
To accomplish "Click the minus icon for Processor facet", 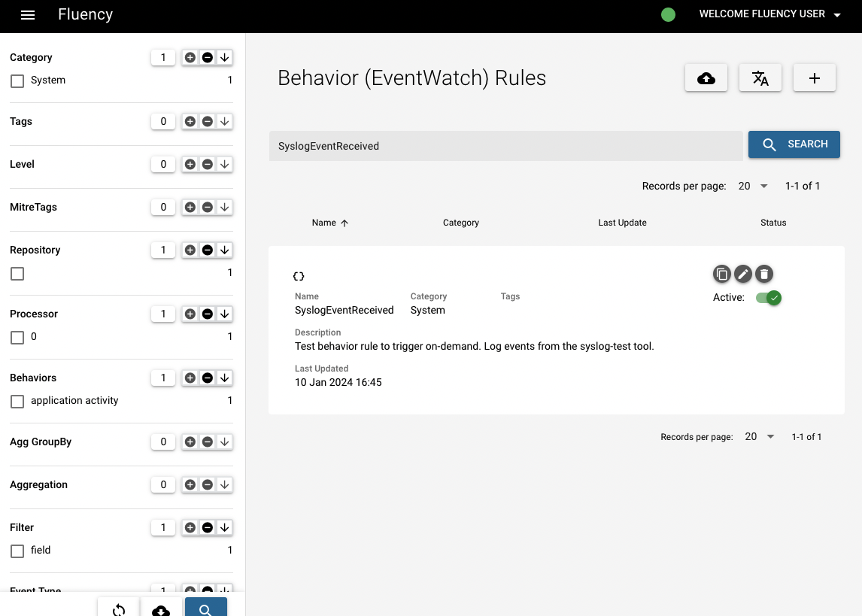I will point(208,314).
